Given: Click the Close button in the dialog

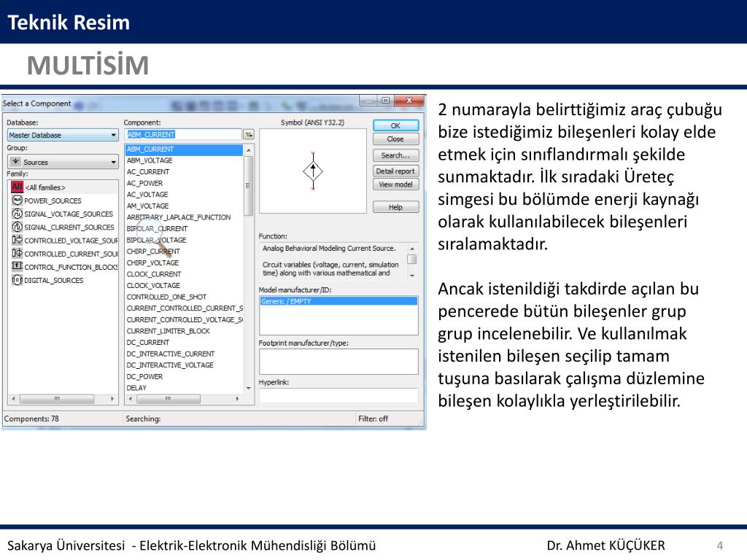Looking at the screenshot, I should [396, 139].
